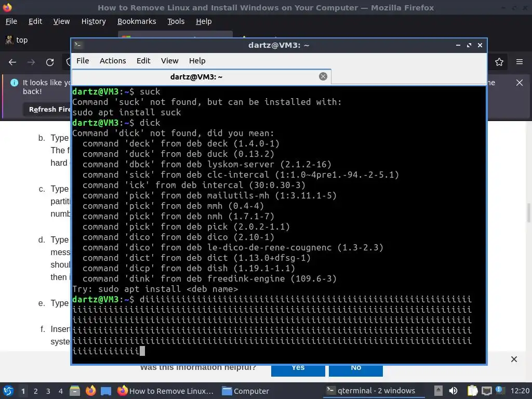Click the 'Try: sudo apt install <deb name>' line
The height and width of the screenshot is (399, 532).
pos(155,289)
